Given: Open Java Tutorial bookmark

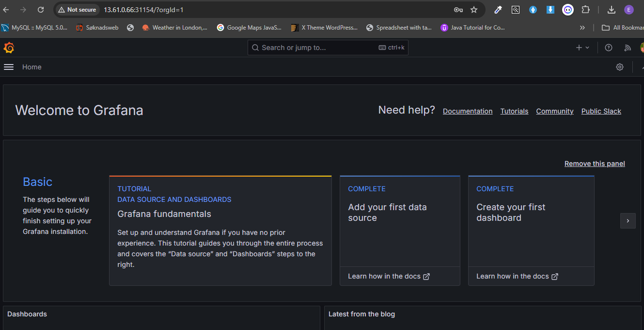Looking at the screenshot, I should click(473, 28).
